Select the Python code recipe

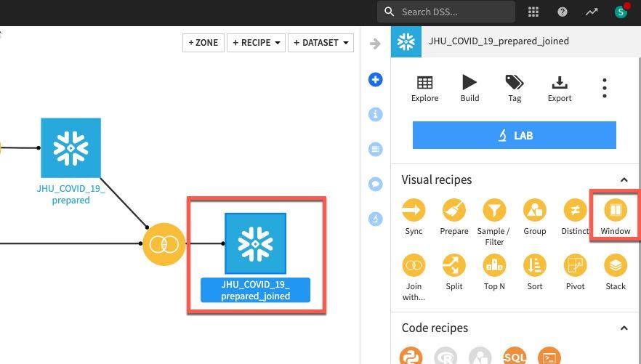tap(411, 355)
